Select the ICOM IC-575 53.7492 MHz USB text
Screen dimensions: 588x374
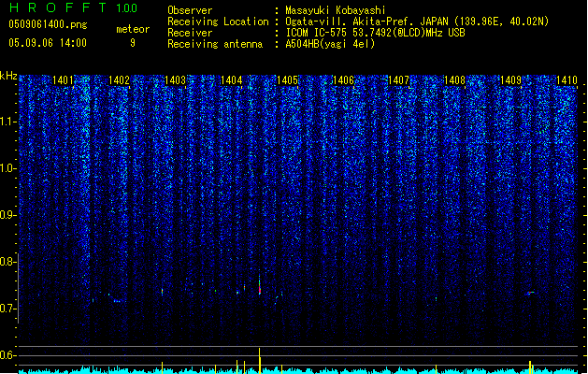[x=375, y=33]
